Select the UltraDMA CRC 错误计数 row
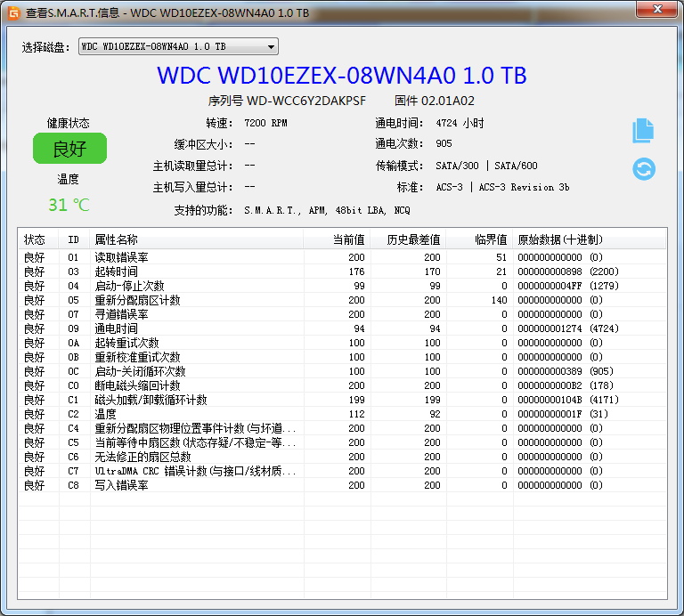 point(342,471)
